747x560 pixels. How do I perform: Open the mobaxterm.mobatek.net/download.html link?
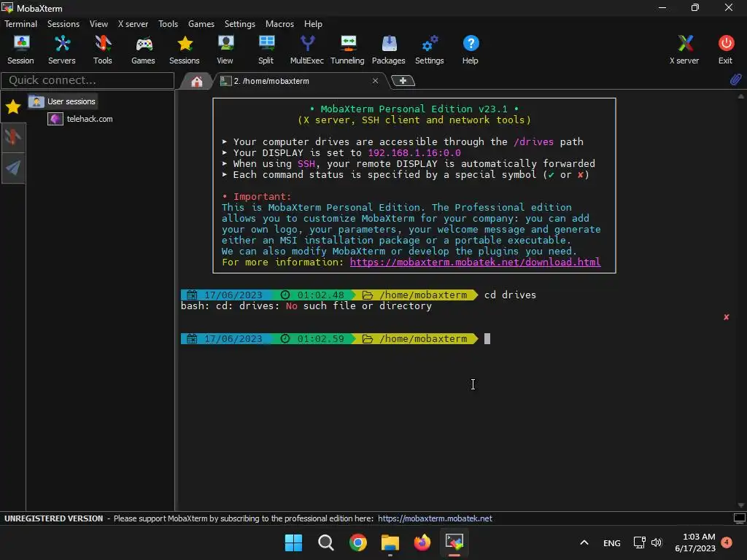click(x=475, y=262)
